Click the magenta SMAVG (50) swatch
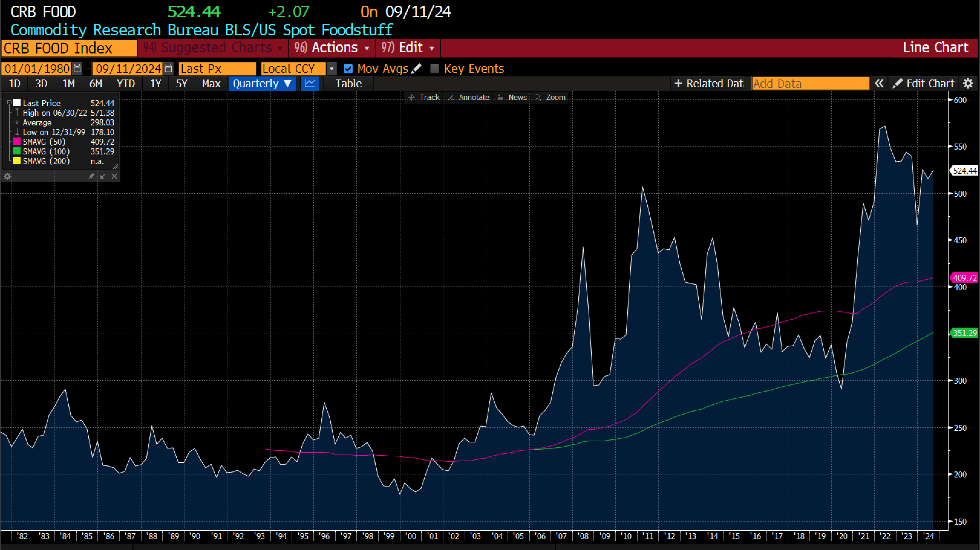 coord(17,141)
